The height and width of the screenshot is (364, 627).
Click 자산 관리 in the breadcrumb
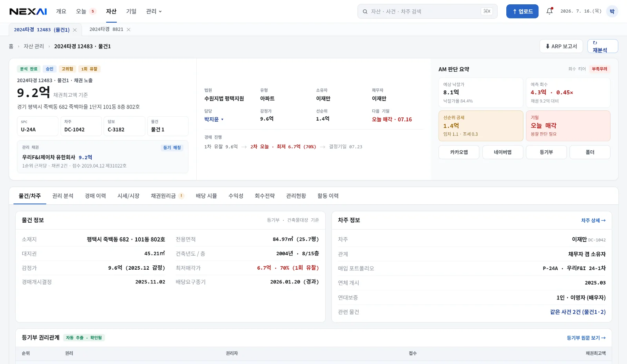[34, 46]
